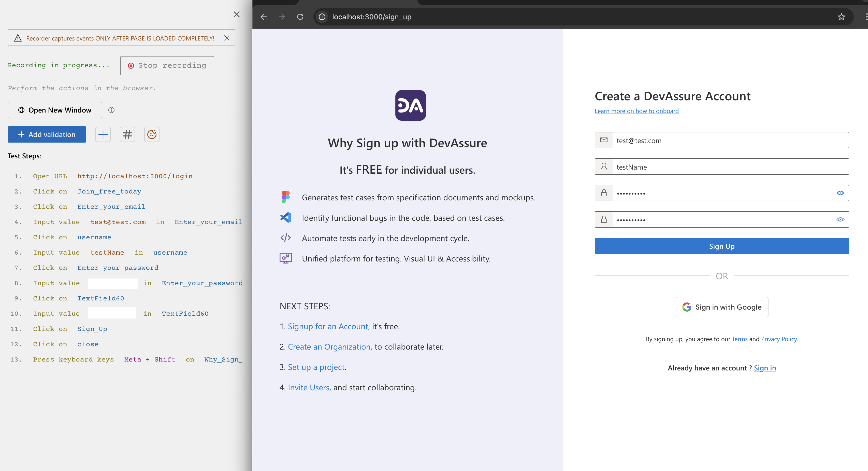This screenshot has height=471, width=868.
Task: Dismiss the recorder warning banner
Action: [x=227, y=38]
